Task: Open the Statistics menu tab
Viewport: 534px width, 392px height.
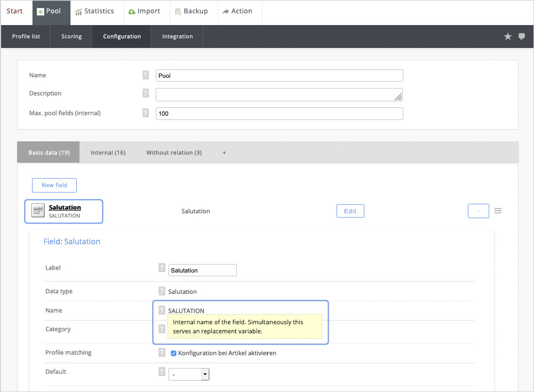Action: (94, 12)
